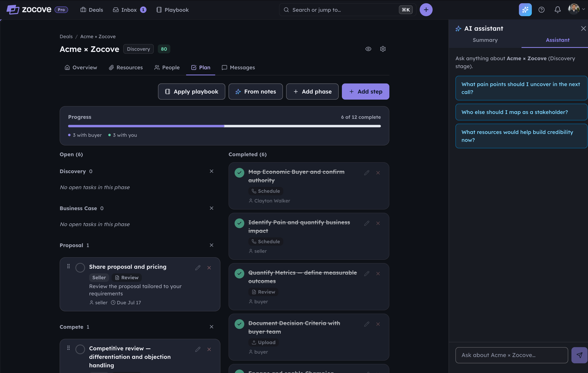This screenshot has width=588, height=373.
Task: Ask who else to map as stakeholder
Action: coord(521,112)
